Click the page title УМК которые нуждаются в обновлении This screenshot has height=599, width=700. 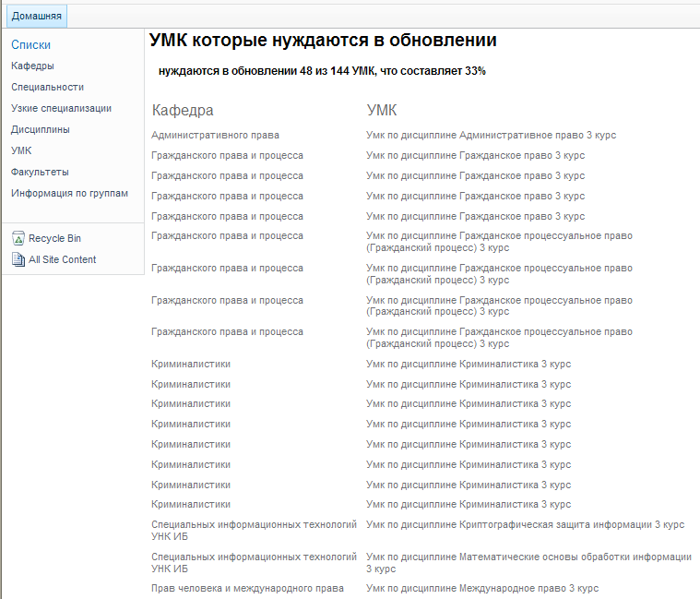pyautogui.click(x=323, y=41)
